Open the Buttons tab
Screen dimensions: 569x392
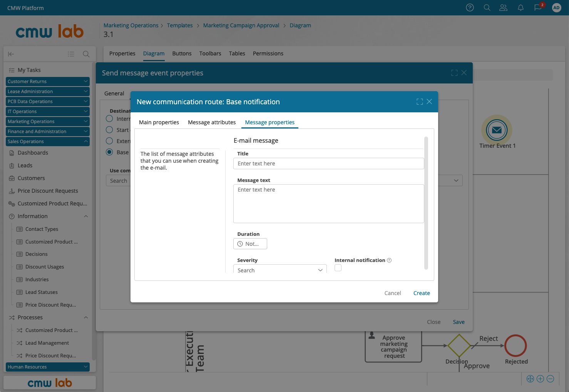pos(182,53)
